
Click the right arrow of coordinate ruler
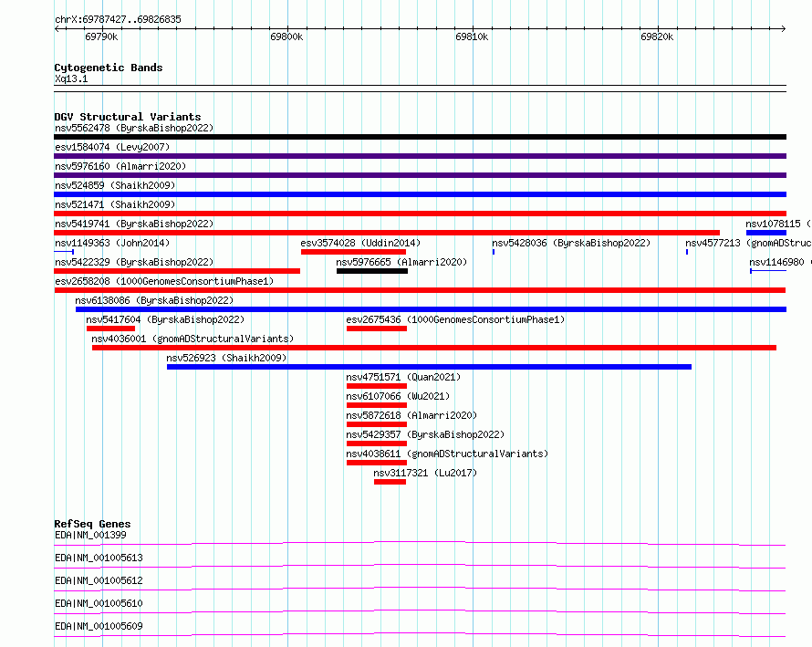click(783, 29)
